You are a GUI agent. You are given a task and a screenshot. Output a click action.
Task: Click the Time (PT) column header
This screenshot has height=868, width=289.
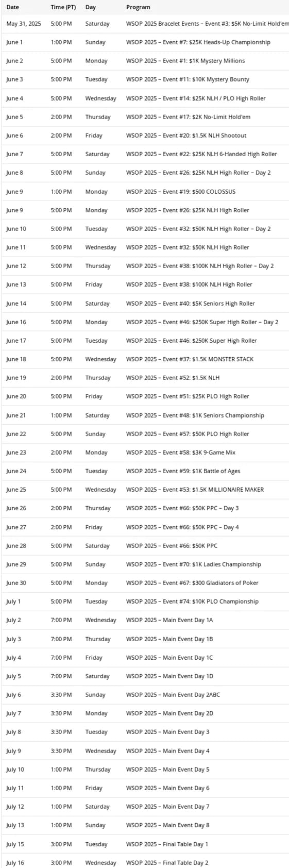coord(63,7)
